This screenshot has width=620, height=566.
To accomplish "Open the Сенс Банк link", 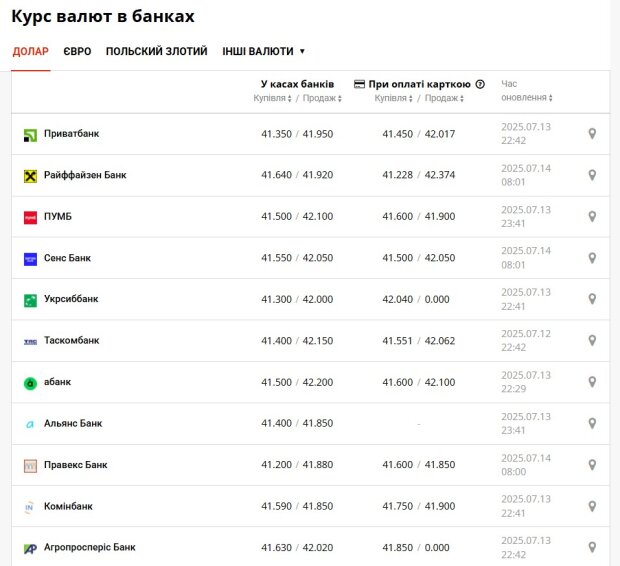I will click(x=67, y=258).
